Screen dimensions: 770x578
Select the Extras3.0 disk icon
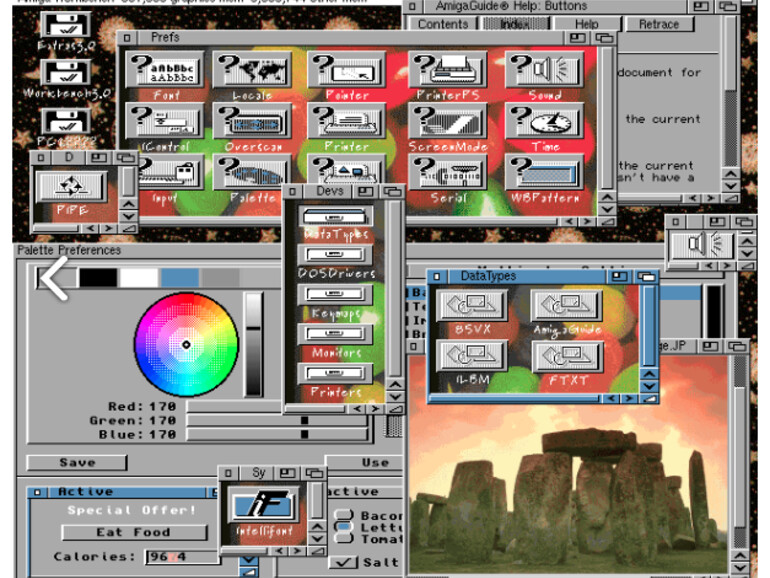(x=66, y=25)
